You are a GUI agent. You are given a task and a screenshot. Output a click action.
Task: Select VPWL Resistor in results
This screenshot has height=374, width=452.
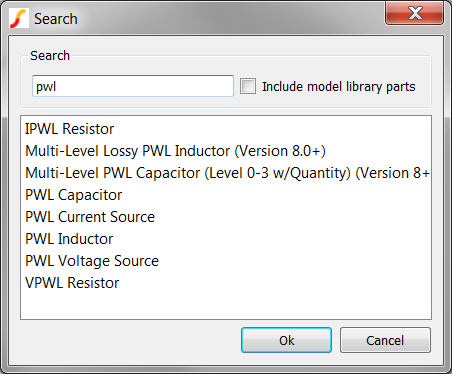[x=226, y=283]
